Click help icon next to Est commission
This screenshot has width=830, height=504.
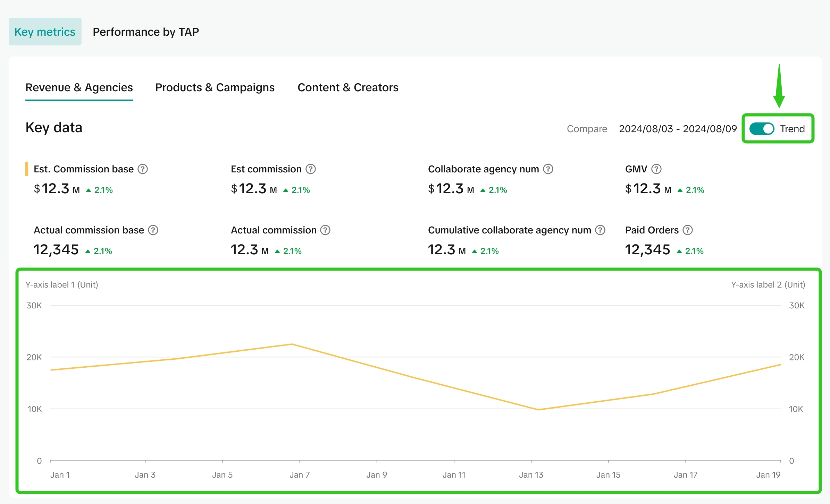[x=310, y=169]
